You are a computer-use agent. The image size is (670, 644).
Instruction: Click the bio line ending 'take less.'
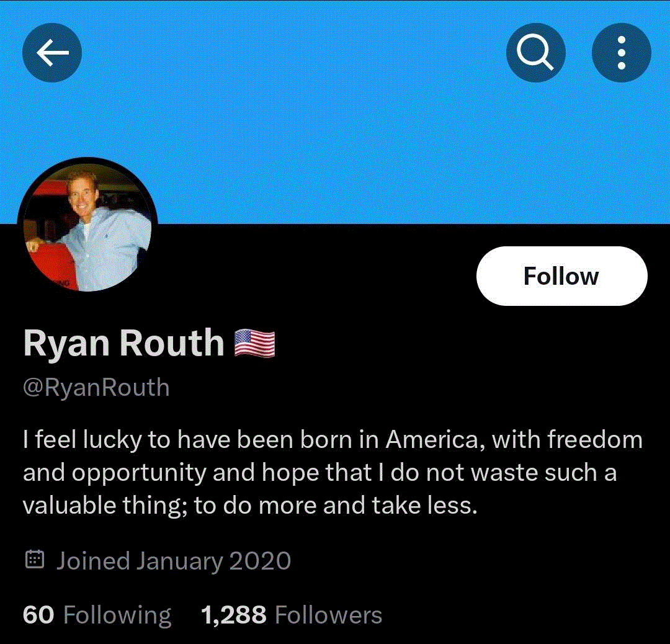[x=250, y=506]
